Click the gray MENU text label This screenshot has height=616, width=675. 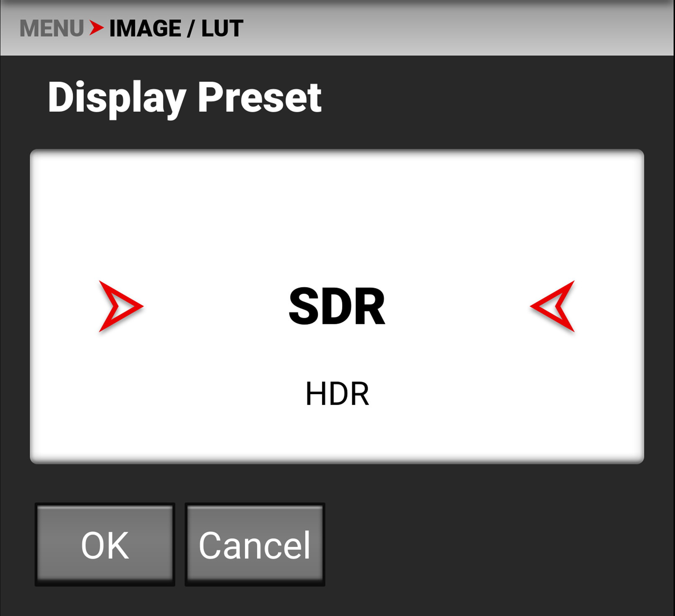[x=52, y=28]
